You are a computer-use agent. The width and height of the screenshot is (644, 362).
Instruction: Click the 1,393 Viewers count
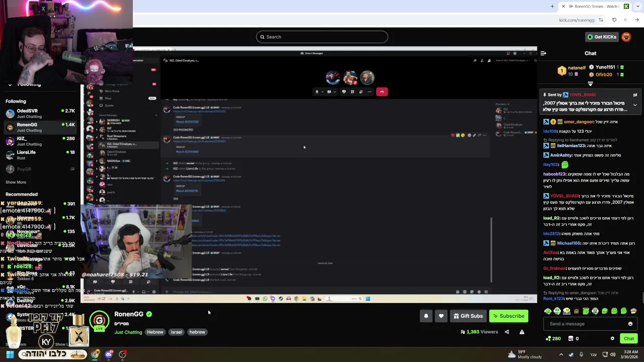pyautogui.click(x=479, y=332)
